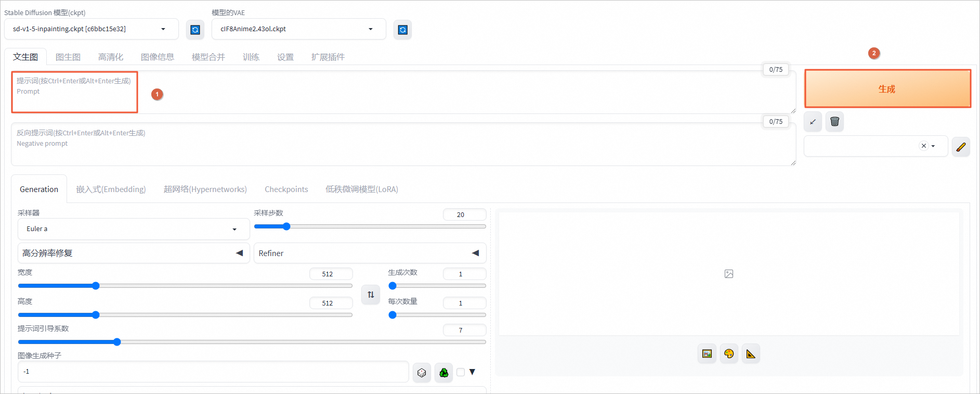980x394 pixels.
Task: Focus the Prompt text area
Action: (x=403, y=92)
